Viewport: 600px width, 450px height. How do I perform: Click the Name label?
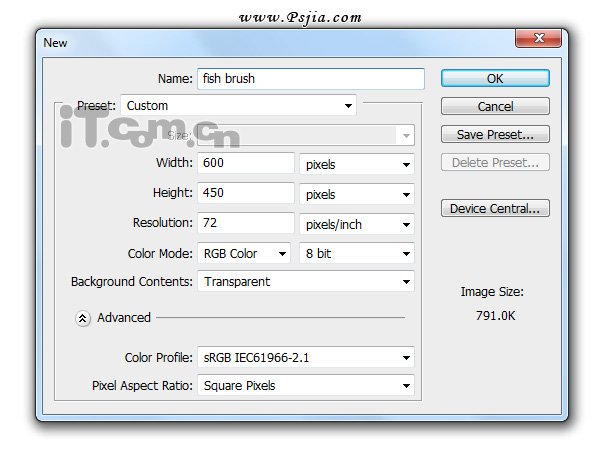tap(175, 79)
